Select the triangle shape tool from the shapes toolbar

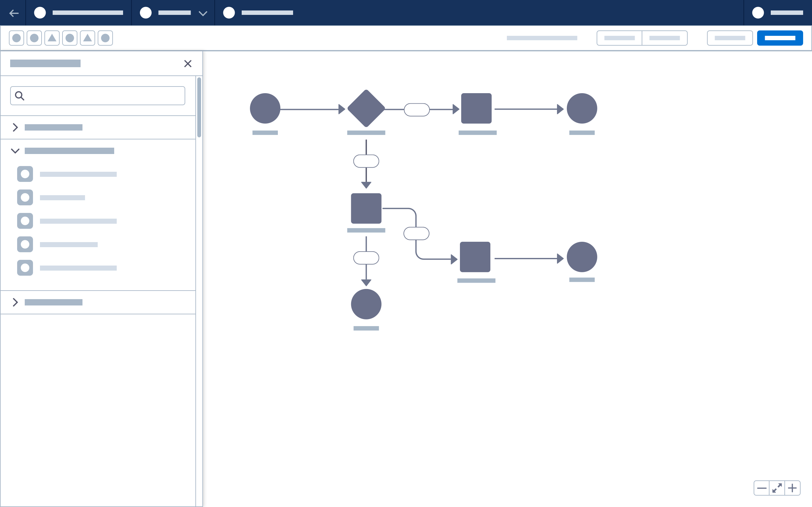52,38
